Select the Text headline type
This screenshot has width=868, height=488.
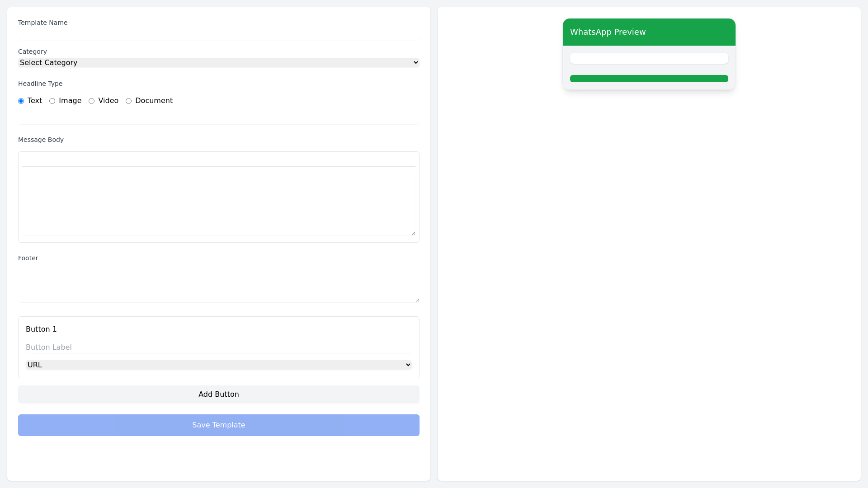21,101
